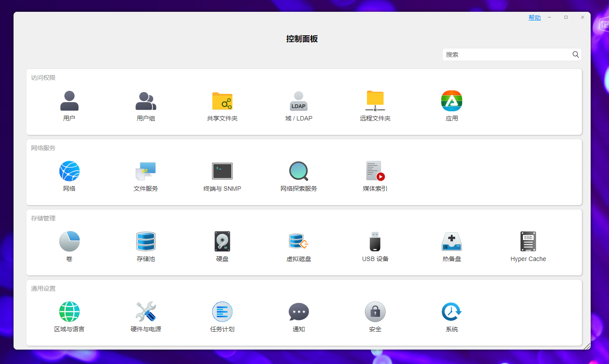Screen dimensions: 609x364
Task: Open the 应用 permissions icon
Action: 452,101
